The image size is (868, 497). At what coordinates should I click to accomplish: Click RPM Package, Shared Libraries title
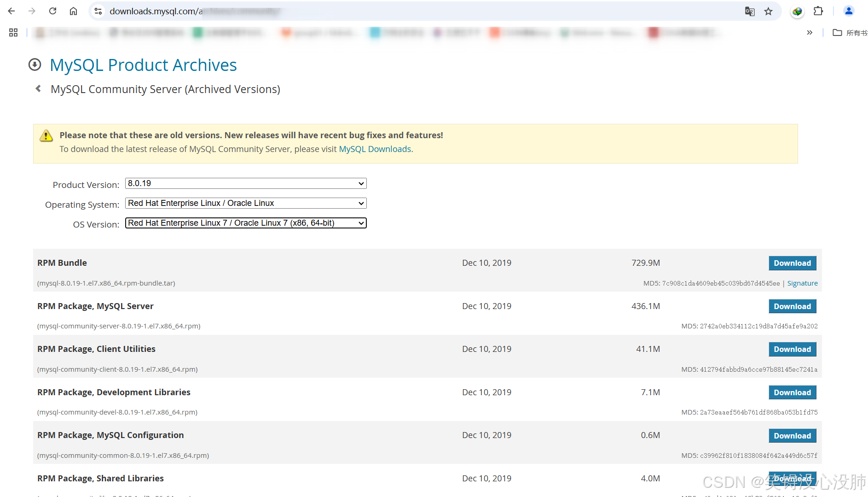pyautogui.click(x=100, y=478)
